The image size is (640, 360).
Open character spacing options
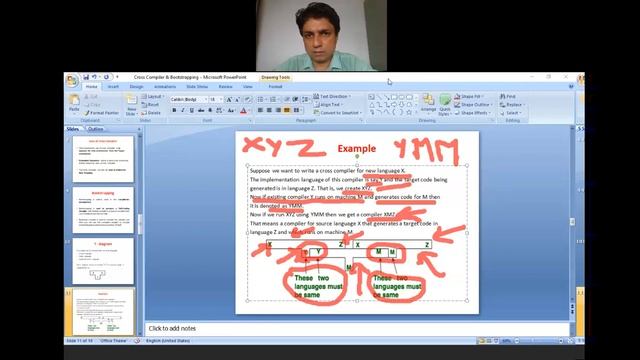[220, 110]
